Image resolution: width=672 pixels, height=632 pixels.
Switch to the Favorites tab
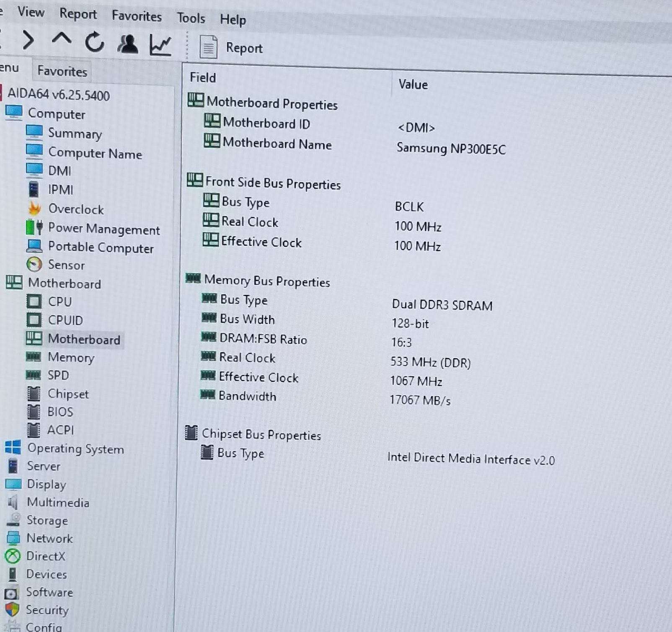pyautogui.click(x=62, y=71)
